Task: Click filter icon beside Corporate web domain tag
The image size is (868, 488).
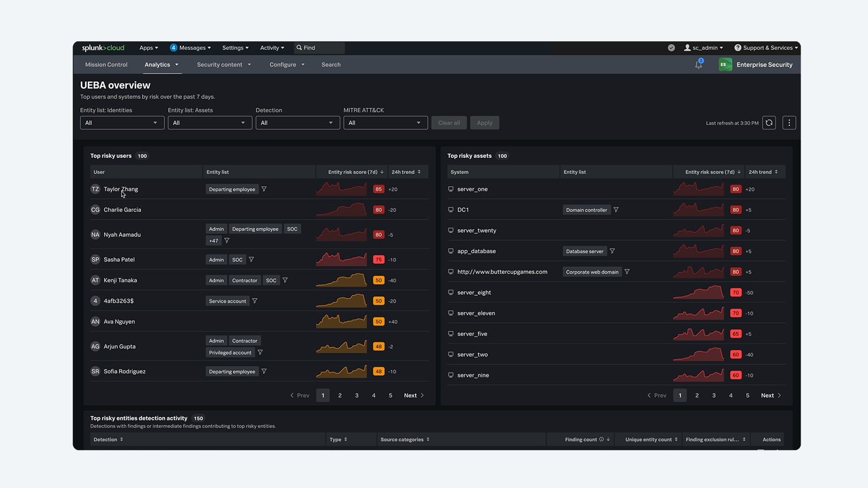Action: (x=627, y=272)
